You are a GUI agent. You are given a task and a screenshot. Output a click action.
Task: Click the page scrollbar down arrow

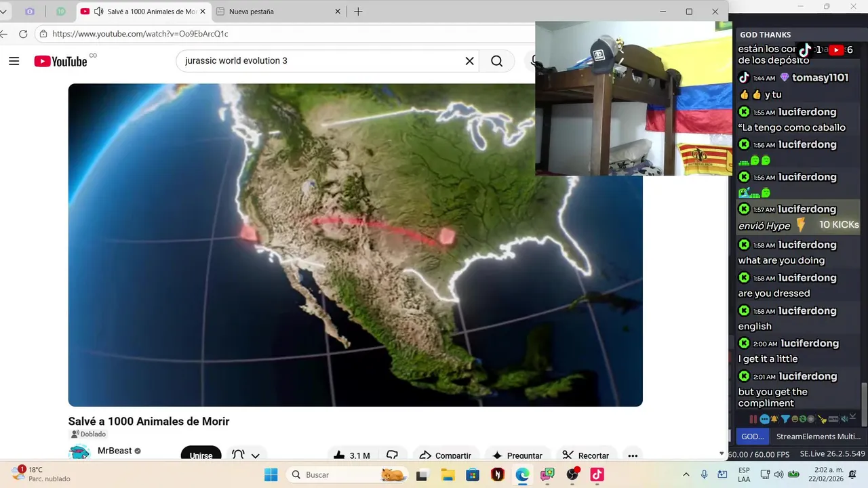[721, 454]
